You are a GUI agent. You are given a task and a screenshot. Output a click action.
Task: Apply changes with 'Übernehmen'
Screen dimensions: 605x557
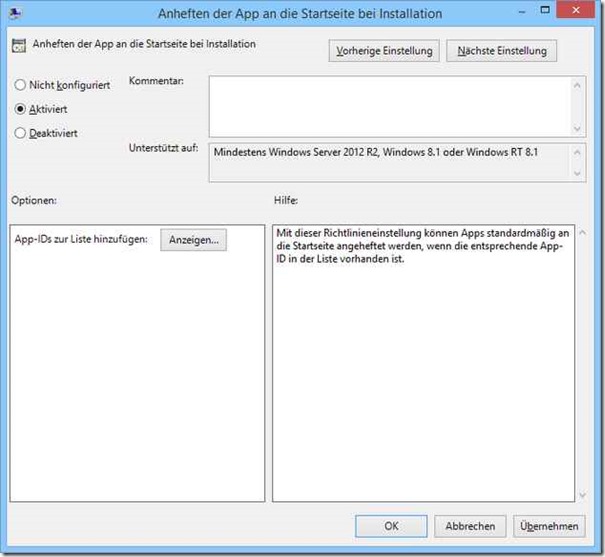tap(548, 526)
